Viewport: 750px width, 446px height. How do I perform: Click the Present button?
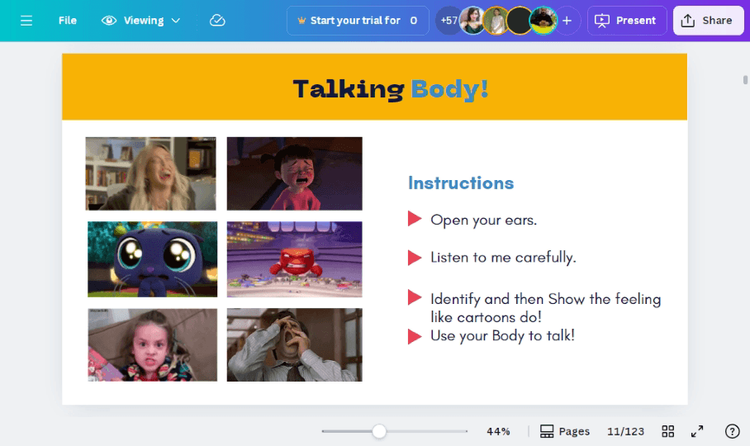[x=627, y=21]
